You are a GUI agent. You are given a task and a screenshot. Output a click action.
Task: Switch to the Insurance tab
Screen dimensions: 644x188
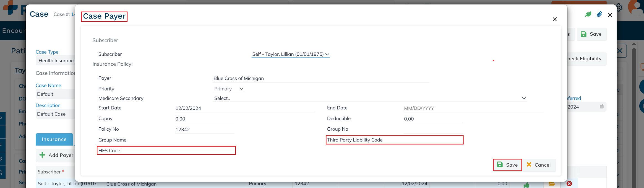[54, 139]
